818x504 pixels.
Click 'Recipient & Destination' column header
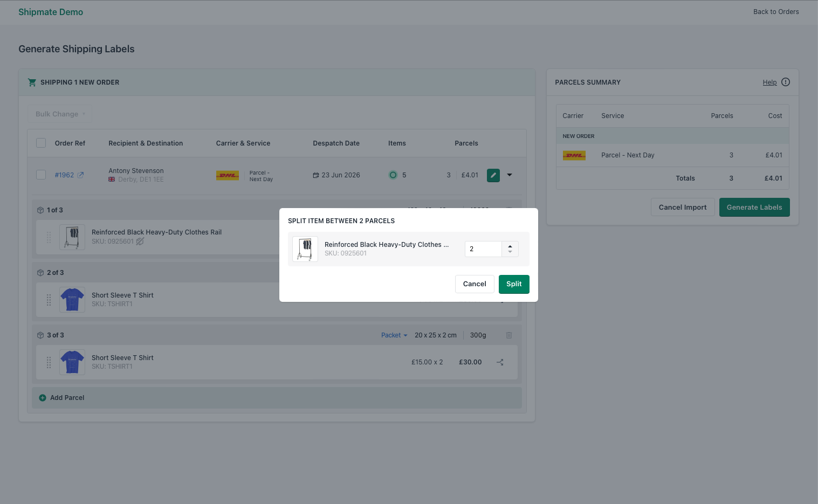(x=146, y=143)
